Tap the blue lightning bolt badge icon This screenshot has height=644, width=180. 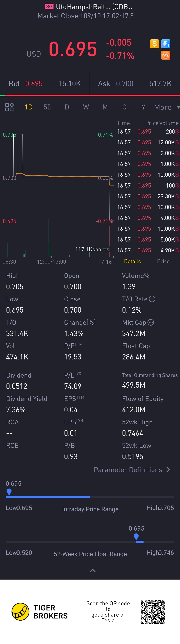pyautogui.click(x=166, y=44)
